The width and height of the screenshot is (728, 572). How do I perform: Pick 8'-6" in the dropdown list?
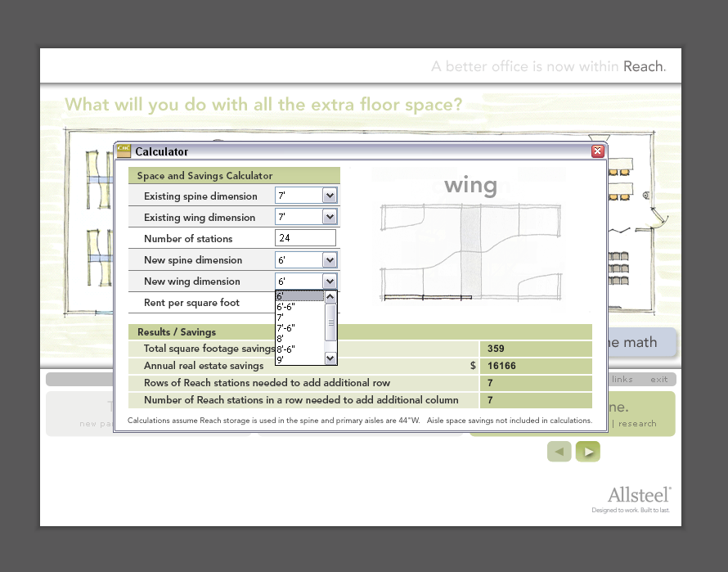click(x=300, y=349)
